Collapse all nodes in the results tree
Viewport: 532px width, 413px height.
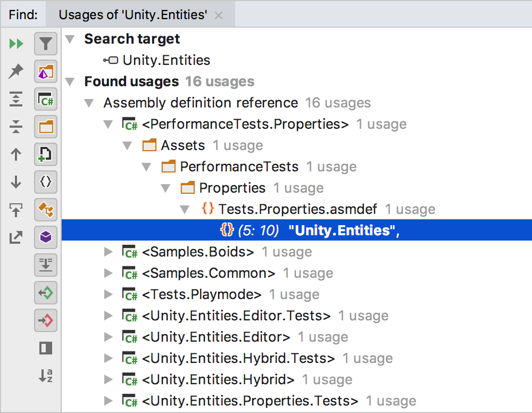click(x=16, y=127)
